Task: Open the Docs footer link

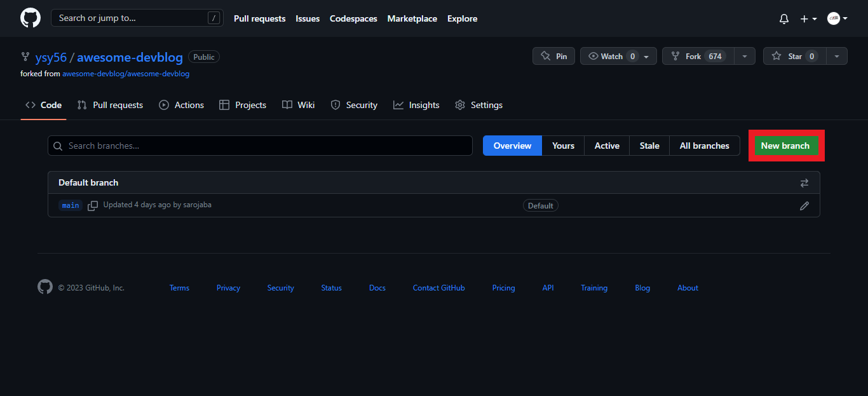Action: point(377,288)
